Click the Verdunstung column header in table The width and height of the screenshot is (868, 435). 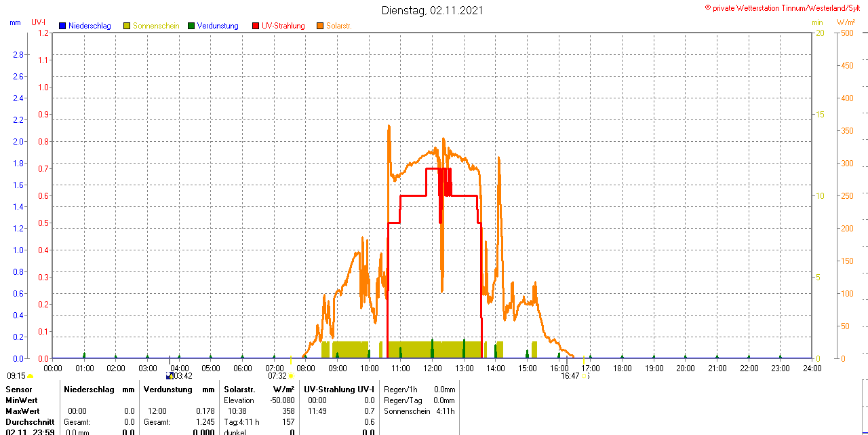point(165,390)
